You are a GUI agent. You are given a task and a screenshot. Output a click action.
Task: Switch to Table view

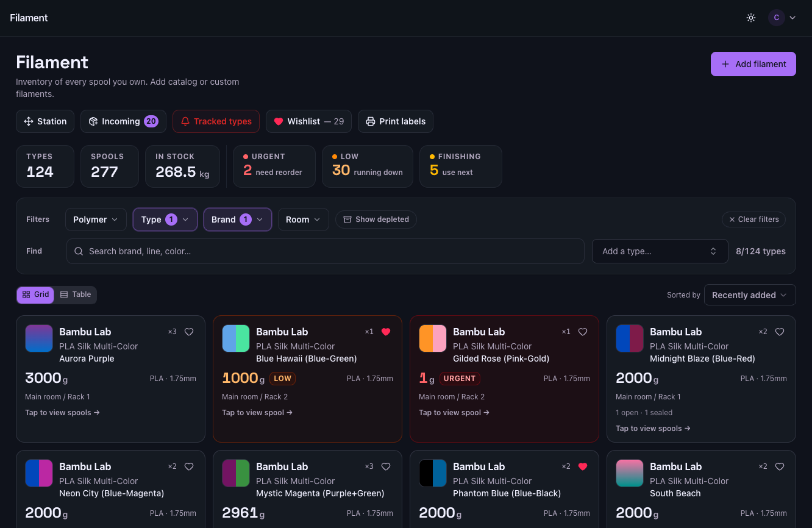76,294
